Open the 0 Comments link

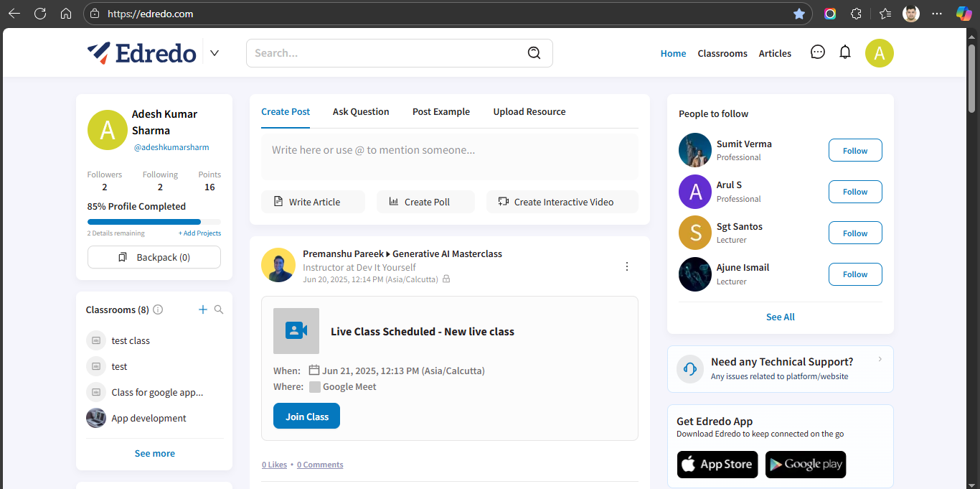[x=320, y=465]
